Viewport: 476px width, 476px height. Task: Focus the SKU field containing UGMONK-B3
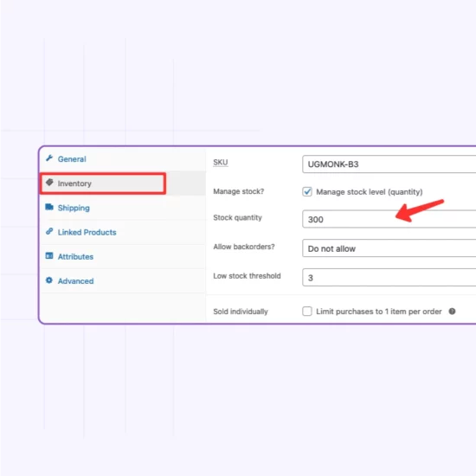pyautogui.click(x=389, y=164)
